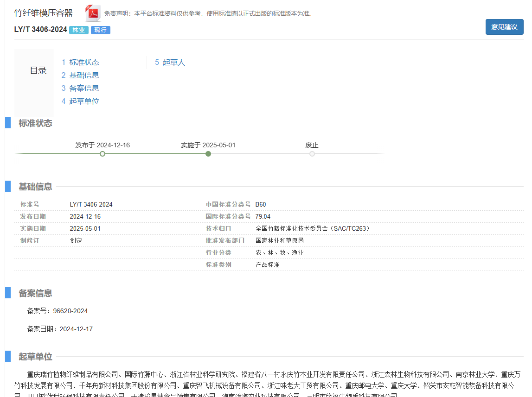Click drafting unit 重庆瑞竹植物纤维制品有限公司
The width and height of the screenshot is (532, 397).
pos(73,374)
